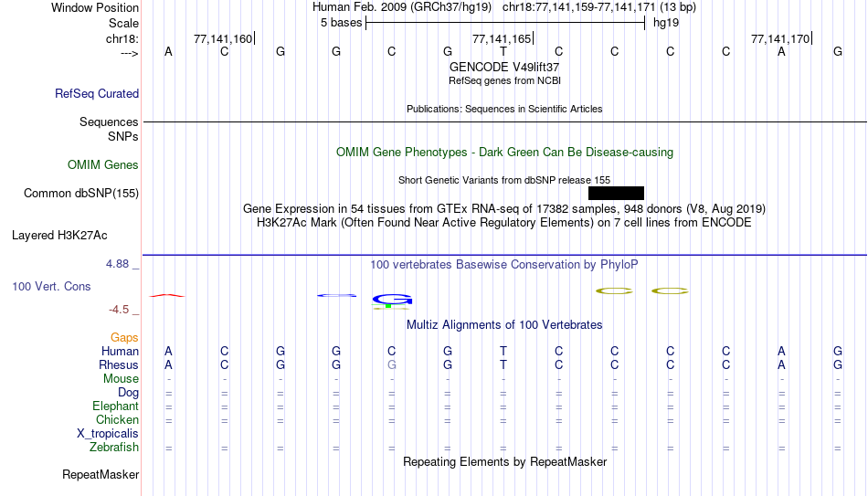This screenshot has width=868, height=496.
Task: Click 'Multiz Alignments of 100 Vertebrates' title
Action: tap(504, 325)
